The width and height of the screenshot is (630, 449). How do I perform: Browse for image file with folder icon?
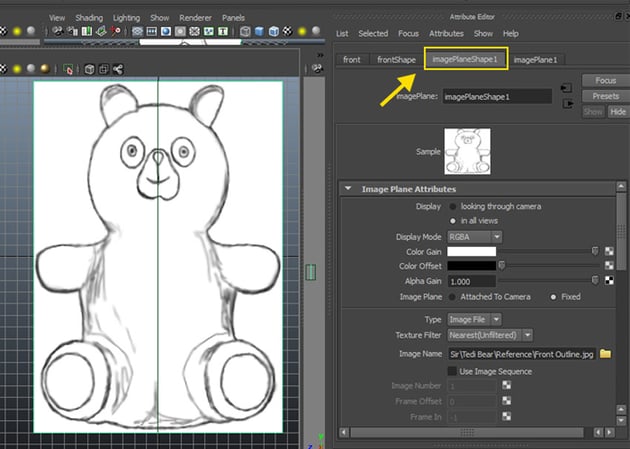[x=605, y=354]
